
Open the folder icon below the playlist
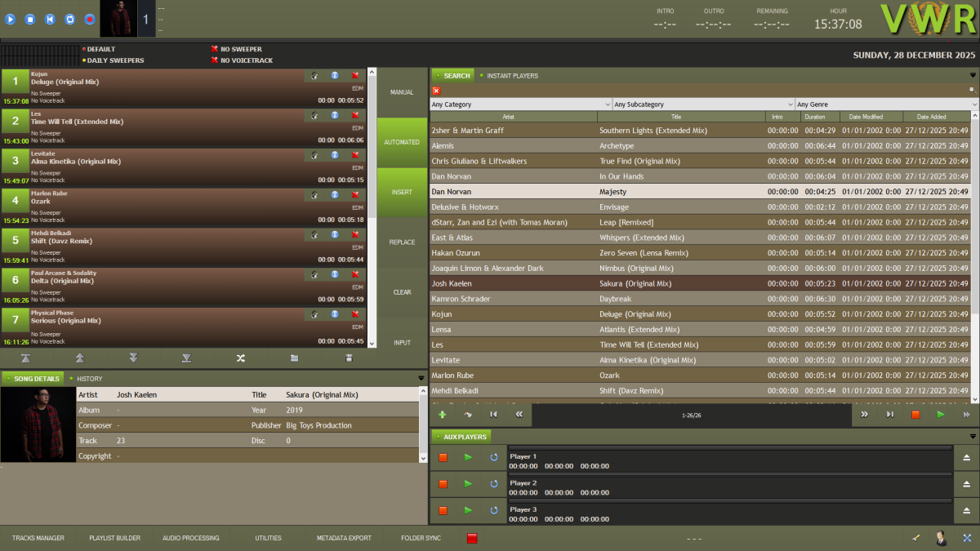click(294, 358)
